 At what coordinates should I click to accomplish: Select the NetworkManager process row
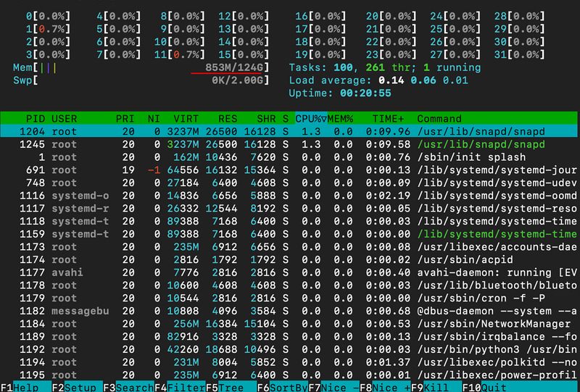tap(289, 324)
